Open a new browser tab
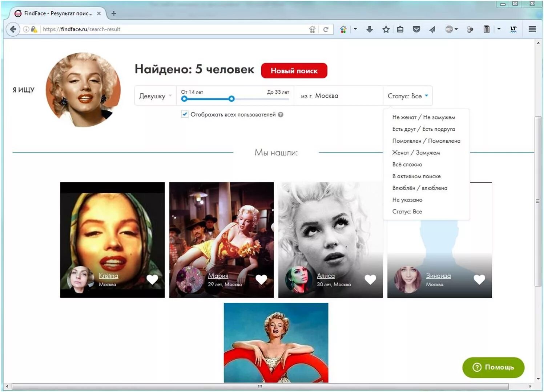The image size is (544, 392). tap(114, 13)
